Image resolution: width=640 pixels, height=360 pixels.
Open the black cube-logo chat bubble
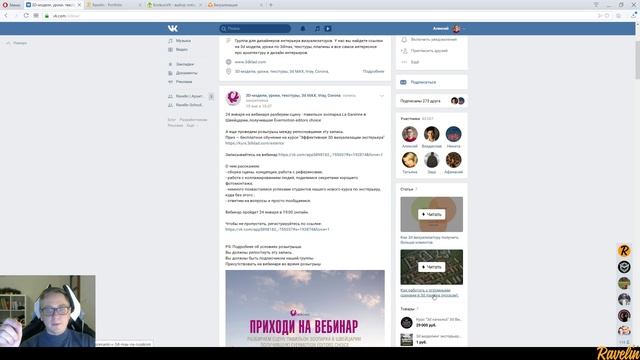[624, 267]
